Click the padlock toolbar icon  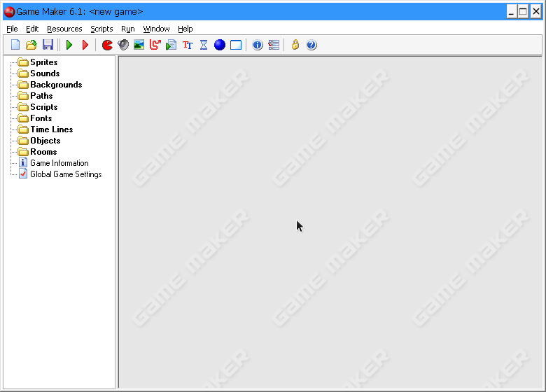(x=295, y=45)
